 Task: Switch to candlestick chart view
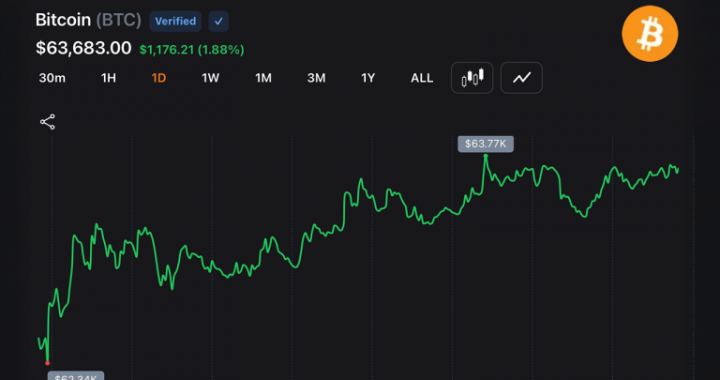point(472,78)
